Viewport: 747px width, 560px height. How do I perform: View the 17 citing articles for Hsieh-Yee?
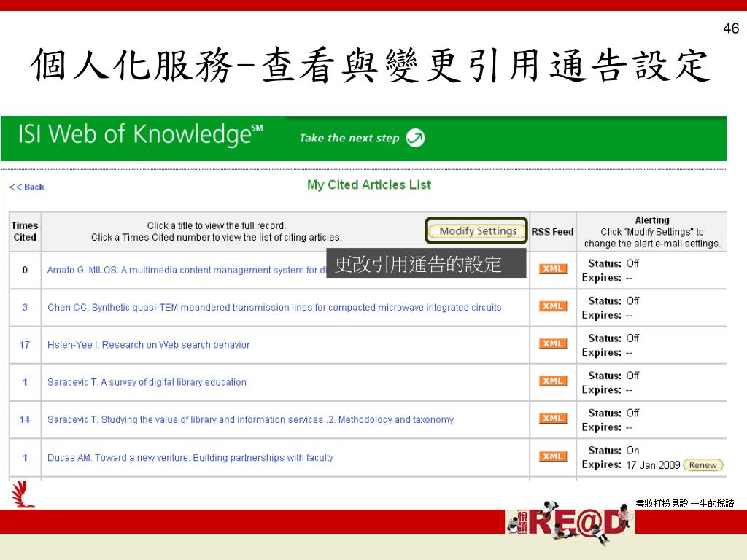click(25, 345)
